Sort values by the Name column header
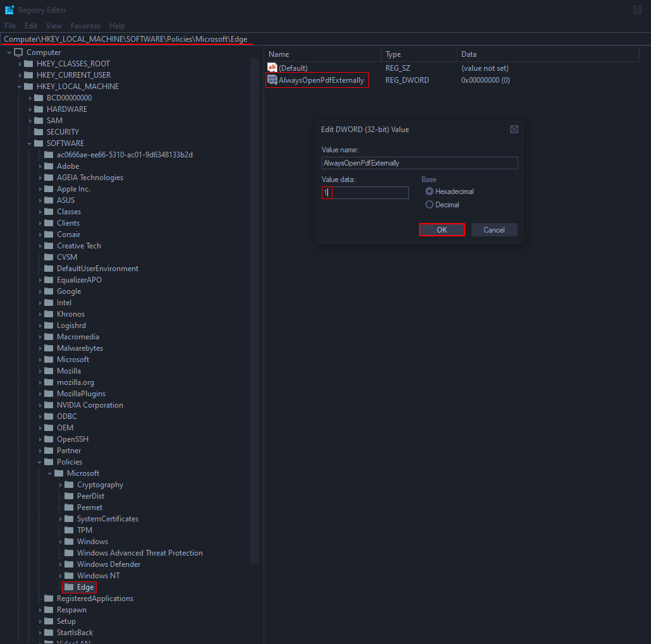The image size is (651, 644). pyautogui.click(x=322, y=54)
